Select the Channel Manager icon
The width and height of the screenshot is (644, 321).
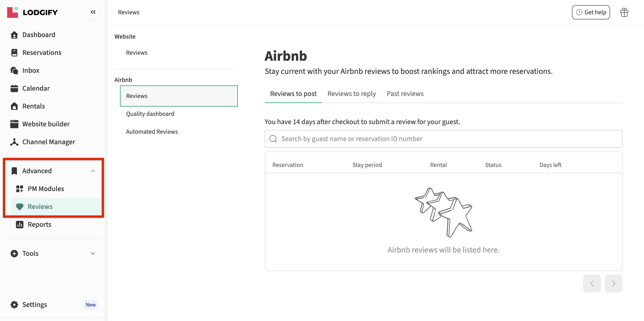(x=14, y=142)
